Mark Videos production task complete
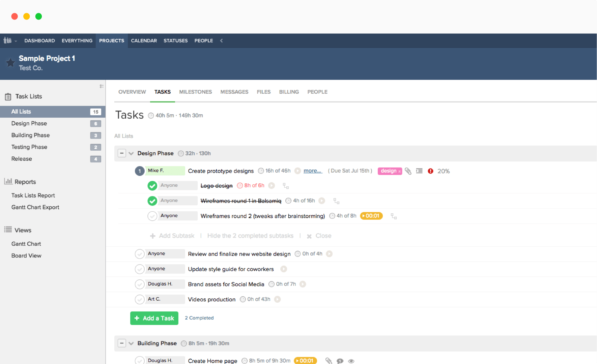Viewport: 597px width, 364px height. tap(140, 299)
